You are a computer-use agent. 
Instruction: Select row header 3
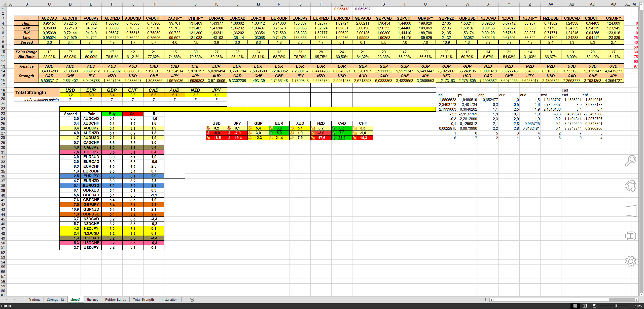pyautogui.click(x=3, y=18)
